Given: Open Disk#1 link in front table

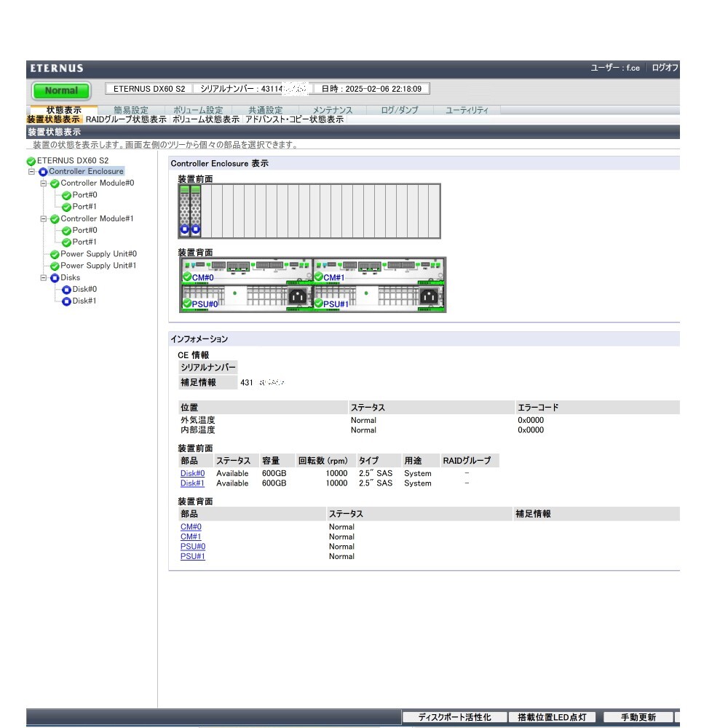Looking at the screenshot, I should coord(192,483).
